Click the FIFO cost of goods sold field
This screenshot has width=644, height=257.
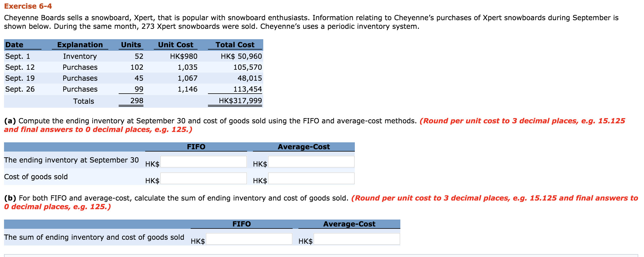[204, 178]
